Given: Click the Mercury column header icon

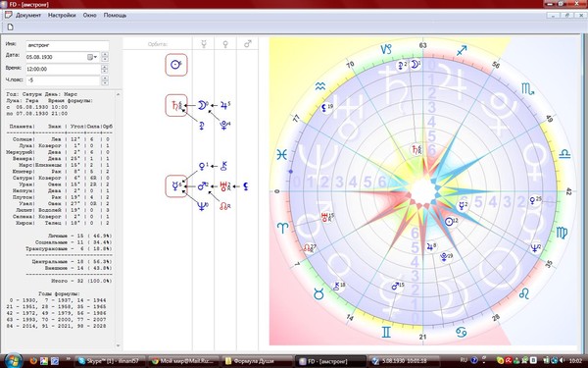Looking at the screenshot, I should click(x=204, y=44).
